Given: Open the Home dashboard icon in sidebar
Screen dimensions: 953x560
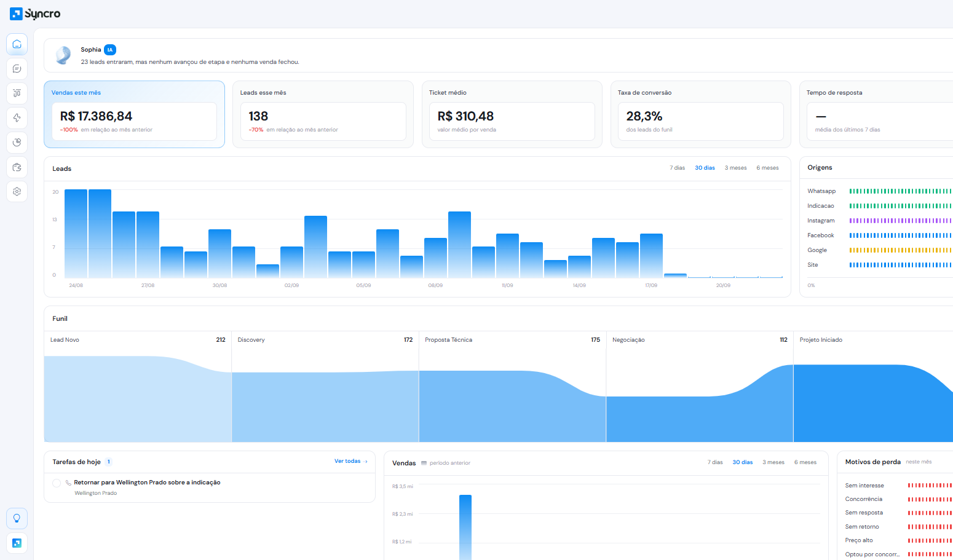Looking at the screenshot, I should tap(17, 44).
